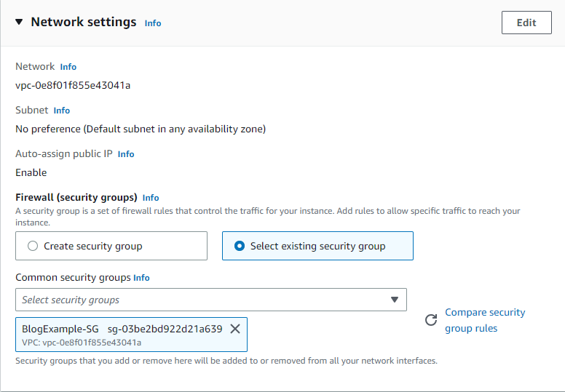Collapse the Network settings section triangle
Screen dimensions: 565x392
pyautogui.click(x=19, y=22)
